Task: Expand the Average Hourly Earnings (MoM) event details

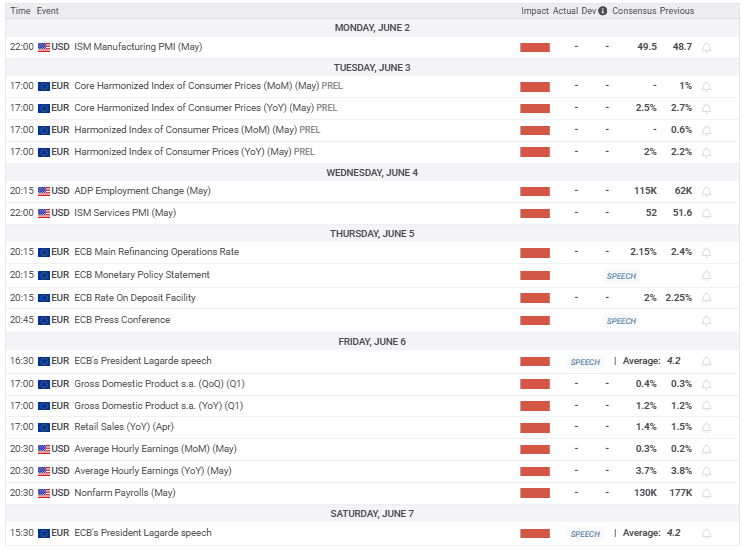Action: tap(155, 449)
